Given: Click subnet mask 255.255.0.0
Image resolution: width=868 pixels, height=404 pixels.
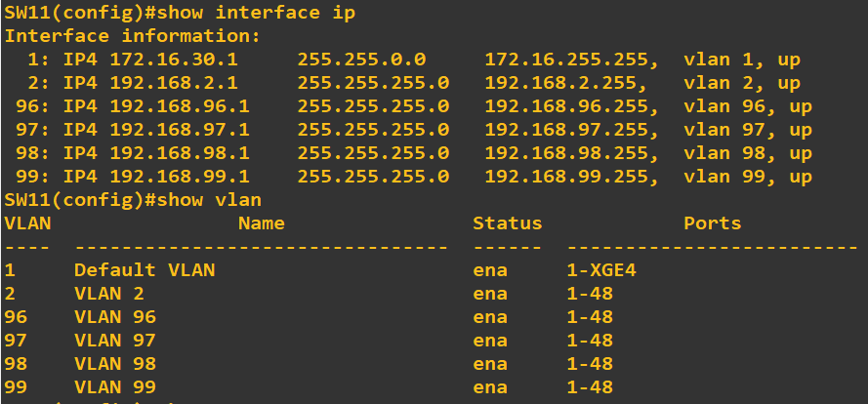Looking at the screenshot, I should coord(361,60).
